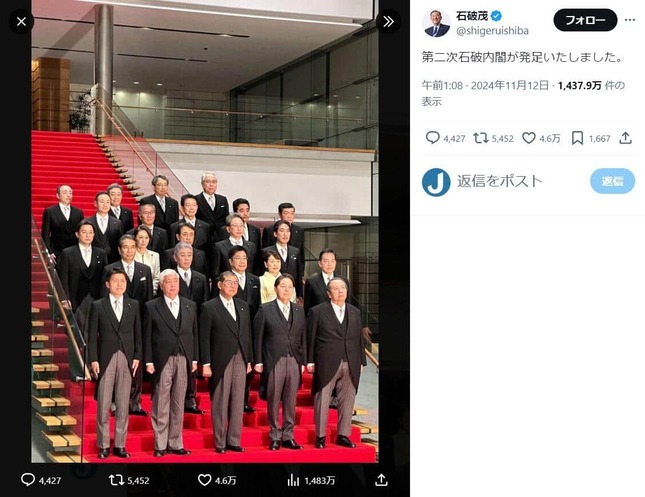Like the post from the photo bar
The image size is (645, 497).
(x=205, y=480)
